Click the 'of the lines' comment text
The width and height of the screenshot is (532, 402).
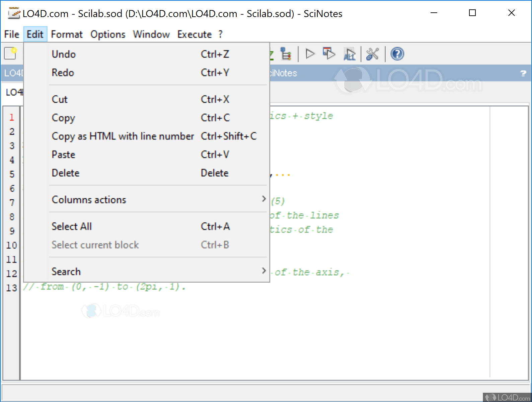click(304, 215)
